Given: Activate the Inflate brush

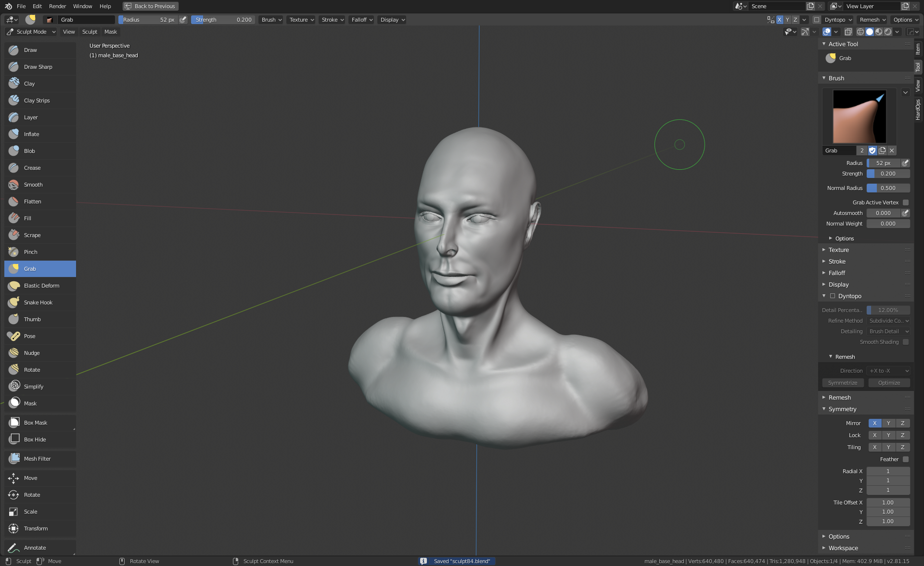Looking at the screenshot, I should click(x=32, y=134).
